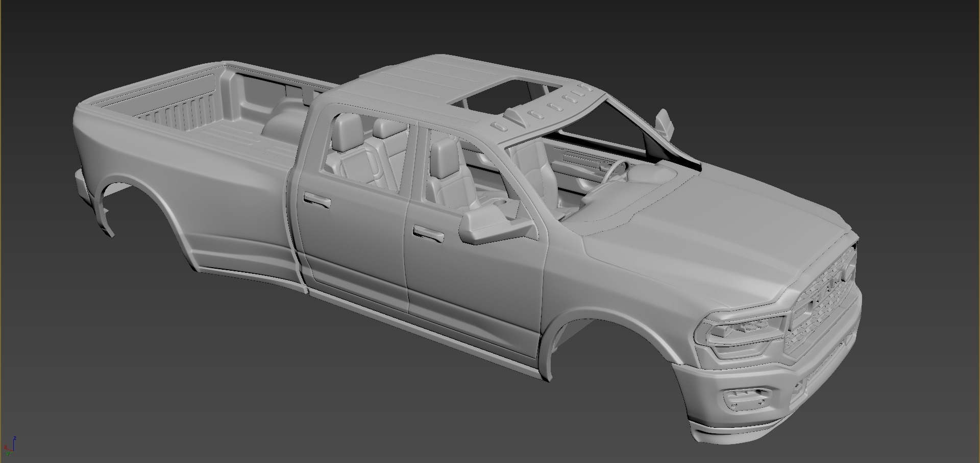Click the X axis of the world tripod
Viewport: 980px width, 463px height.
[x=6, y=447]
